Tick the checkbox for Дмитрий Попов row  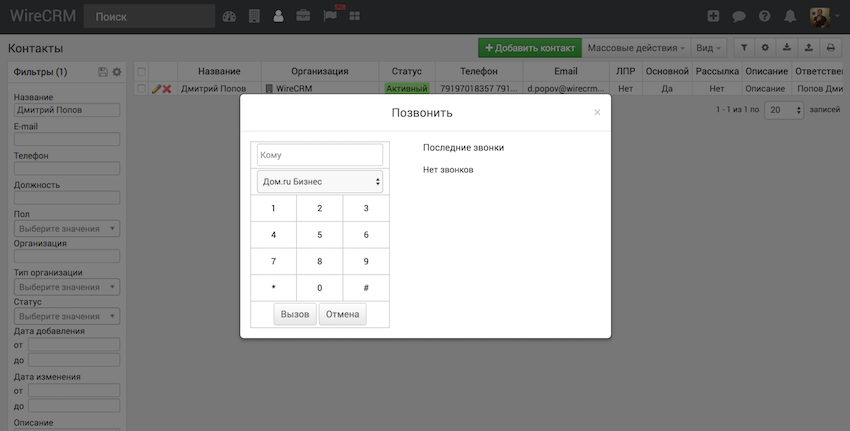[141, 89]
